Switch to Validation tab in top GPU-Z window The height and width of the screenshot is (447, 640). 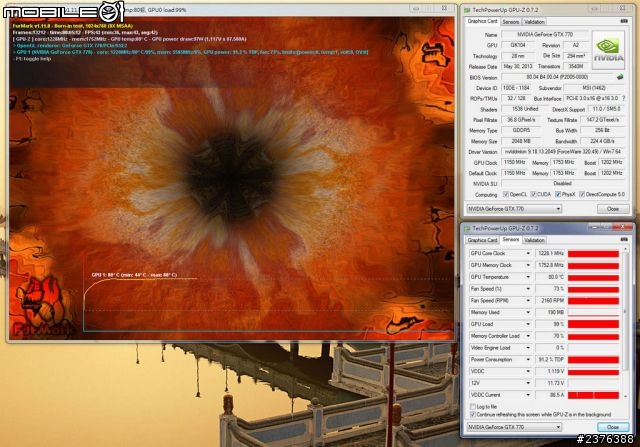tap(534, 22)
